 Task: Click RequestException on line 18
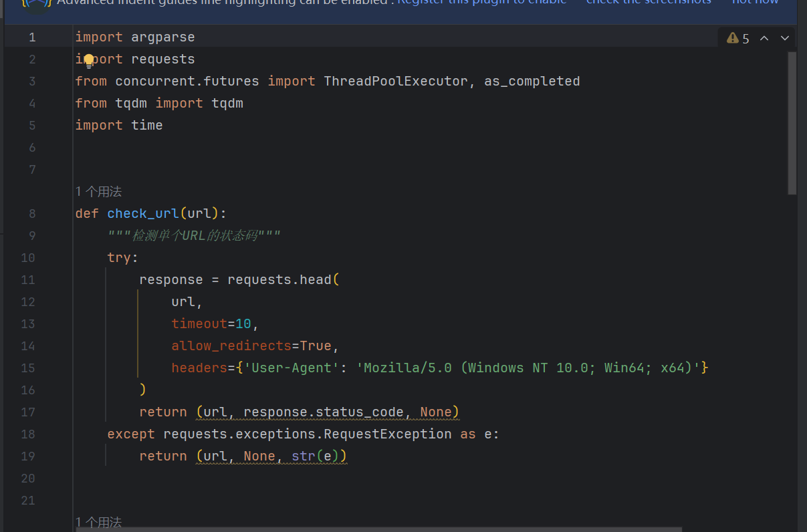(x=388, y=434)
